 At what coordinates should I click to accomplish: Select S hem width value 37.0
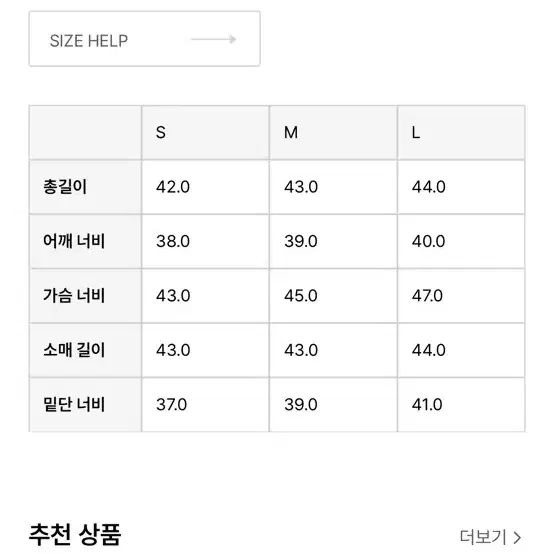pos(171,405)
